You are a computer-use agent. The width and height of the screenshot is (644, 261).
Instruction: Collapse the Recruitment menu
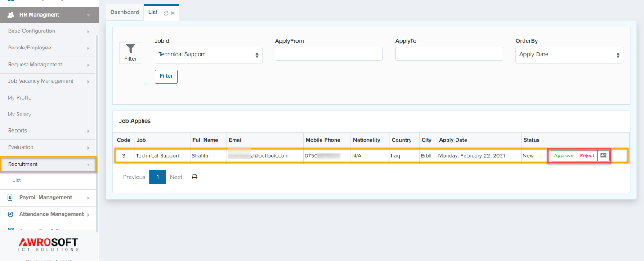(49, 164)
